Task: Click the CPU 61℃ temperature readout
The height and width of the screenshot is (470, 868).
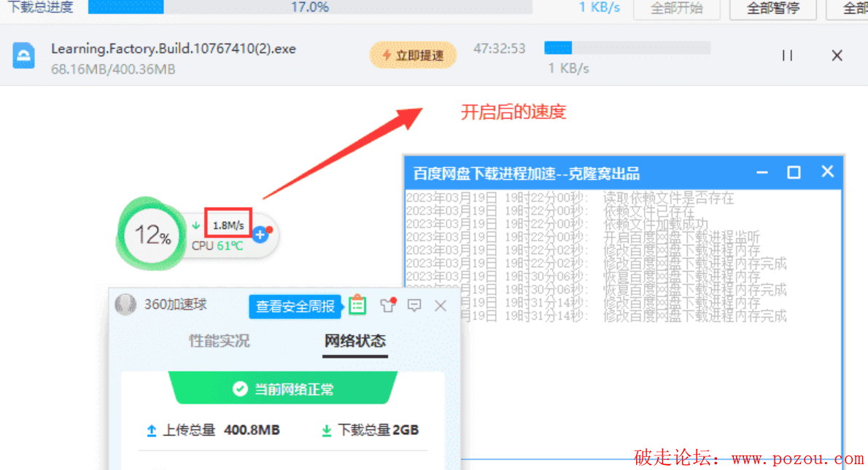Action: point(217,246)
